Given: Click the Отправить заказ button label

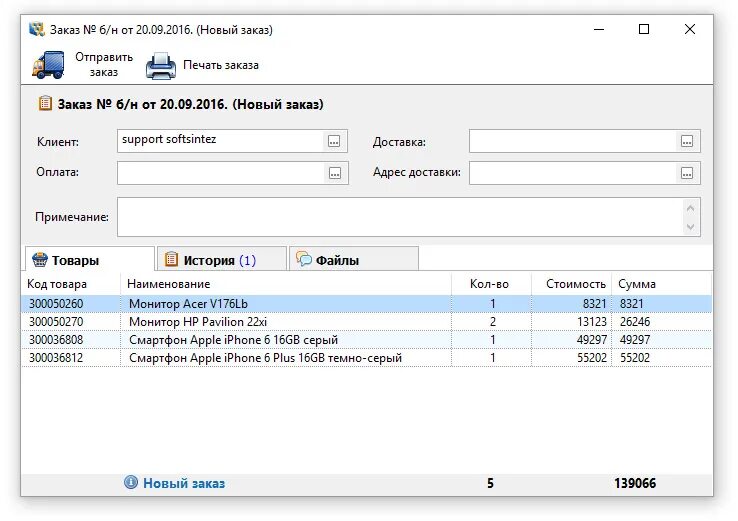Looking at the screenshot, I should click(x=104, y=64).
